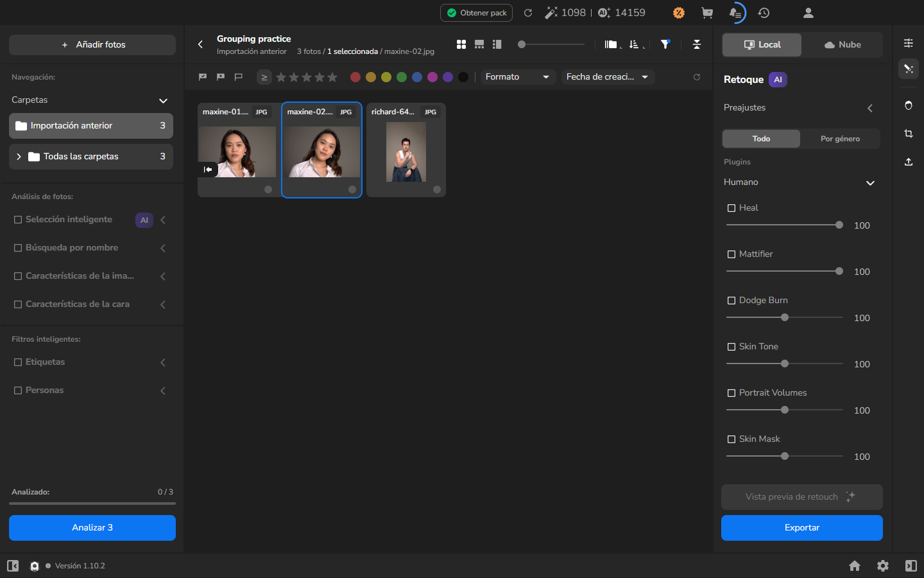Image resolution: width=924 pixels, height=578 pixels.
Task: Switch to the Nube tab
Action: point(843,45)
